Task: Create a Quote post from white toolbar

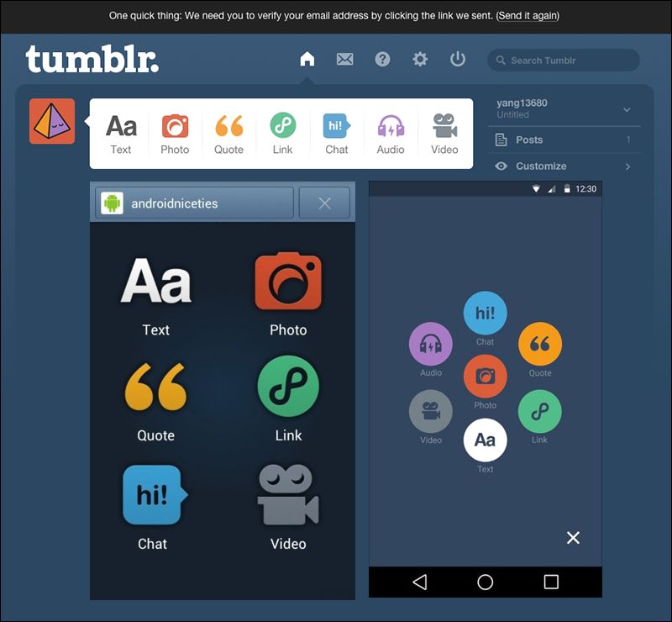Action: coord(228,134)
